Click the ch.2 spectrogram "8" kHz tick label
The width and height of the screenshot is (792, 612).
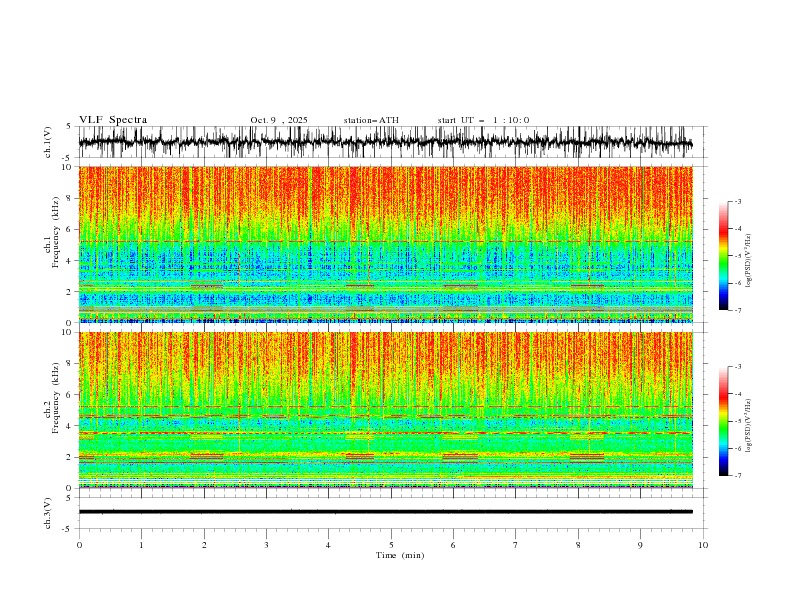pyautogui.click(x=69, y=364)
